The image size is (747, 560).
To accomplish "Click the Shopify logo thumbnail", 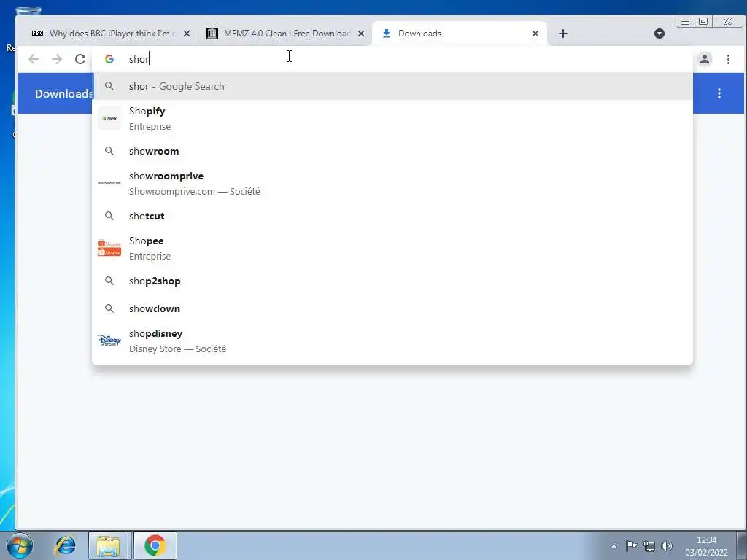I will coord(109,118).
